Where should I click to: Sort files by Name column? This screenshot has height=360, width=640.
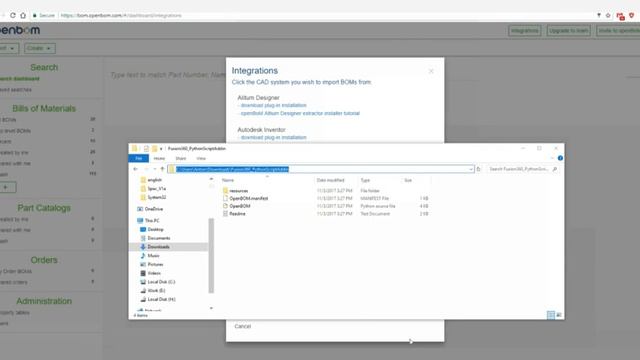(x=228, y=180)
